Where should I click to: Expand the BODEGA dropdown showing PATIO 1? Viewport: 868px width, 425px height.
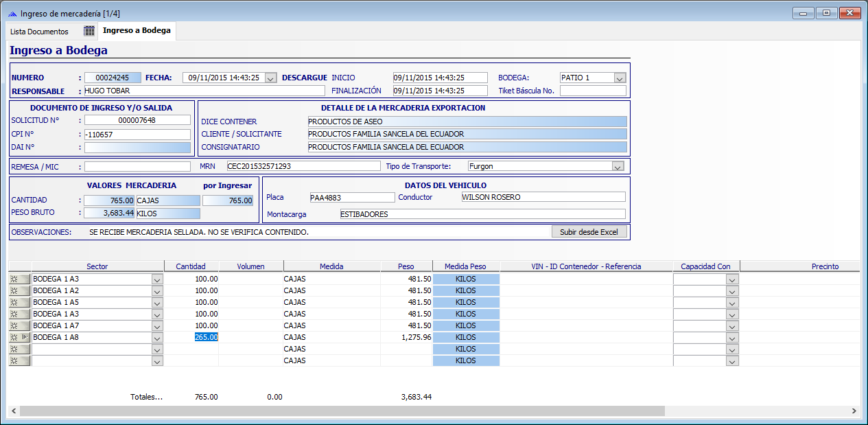tap(620, 78)
